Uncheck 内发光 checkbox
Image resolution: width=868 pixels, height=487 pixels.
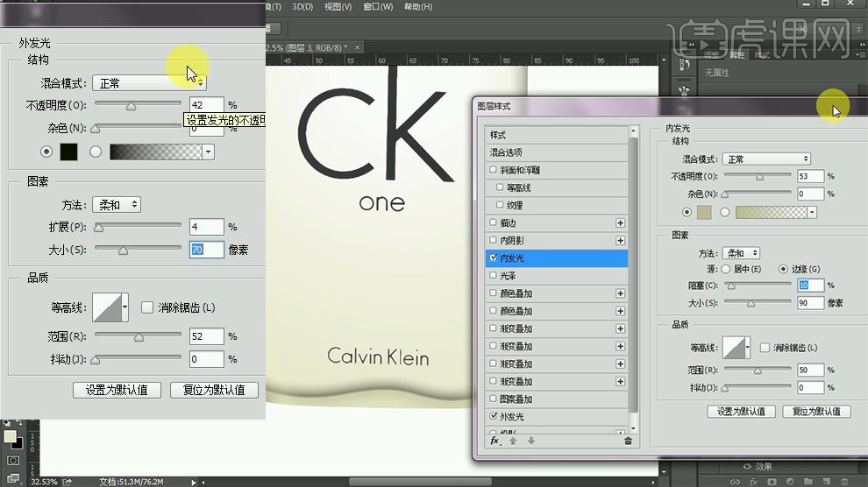tap(494, 258)
